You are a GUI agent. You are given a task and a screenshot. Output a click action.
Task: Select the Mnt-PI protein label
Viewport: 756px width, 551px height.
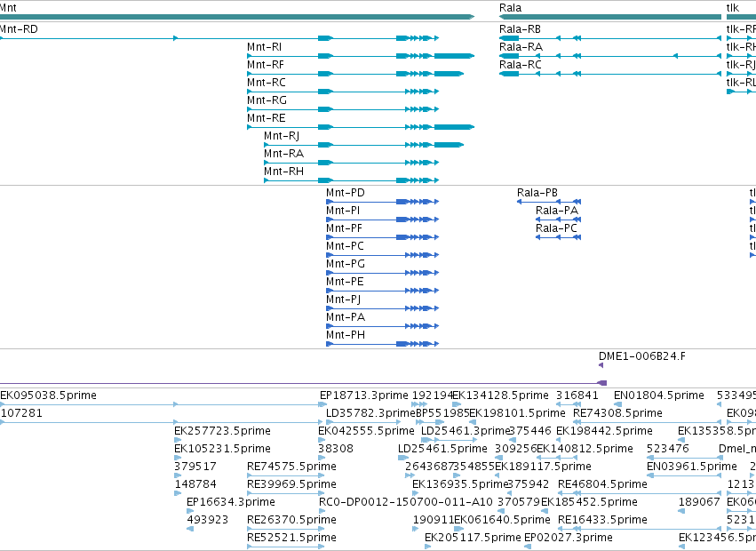pyautogui.click(x=343, y=211)
